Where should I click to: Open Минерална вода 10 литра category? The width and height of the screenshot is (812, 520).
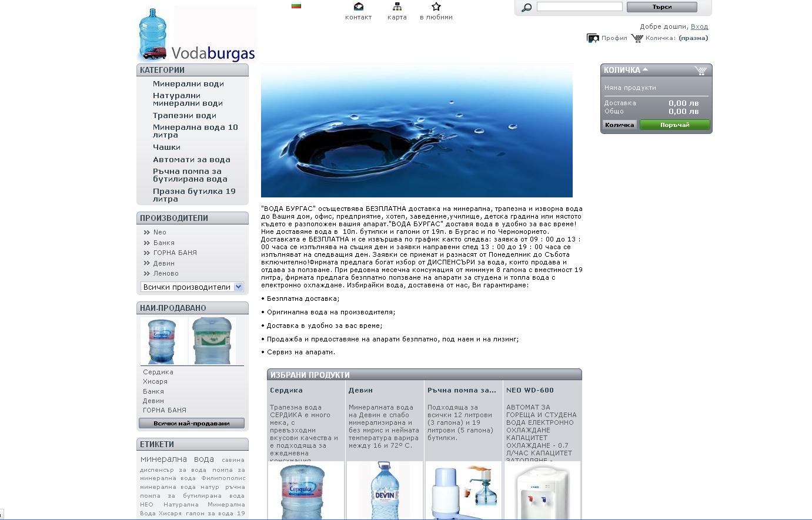click(195, 131)
